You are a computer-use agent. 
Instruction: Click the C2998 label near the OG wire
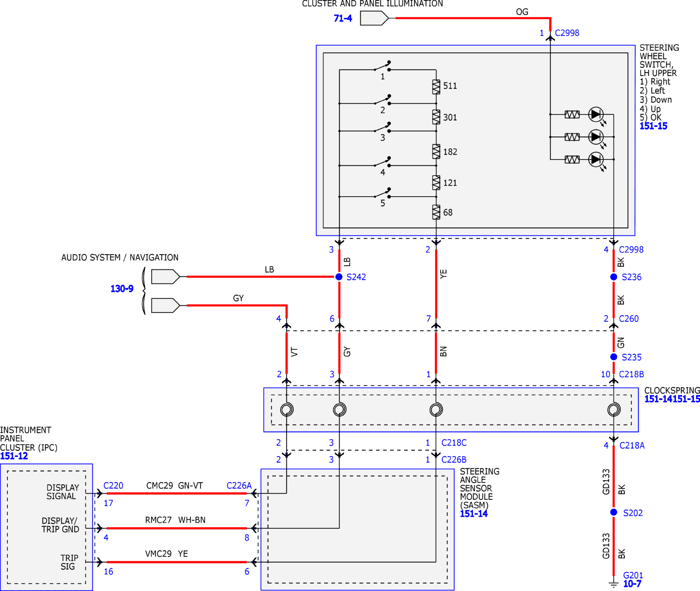tap(567, 33)
